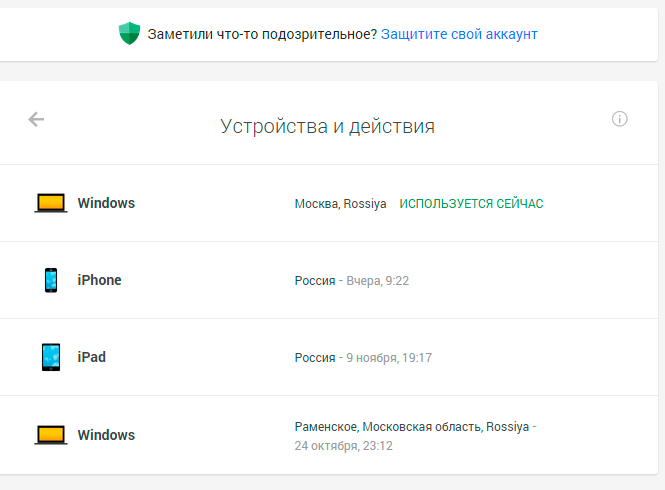Select the Windows device name from Ramenskoye

coord(106,435)
